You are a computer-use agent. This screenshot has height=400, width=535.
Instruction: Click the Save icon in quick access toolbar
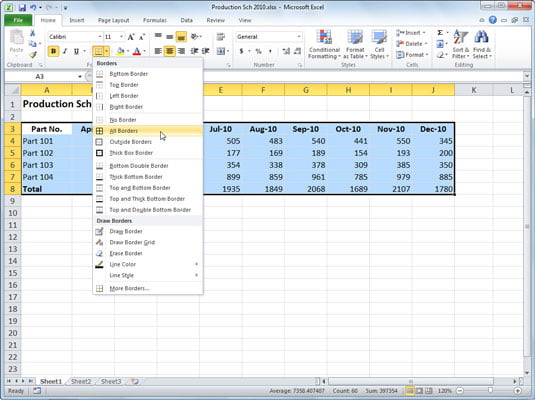(22, 7)
